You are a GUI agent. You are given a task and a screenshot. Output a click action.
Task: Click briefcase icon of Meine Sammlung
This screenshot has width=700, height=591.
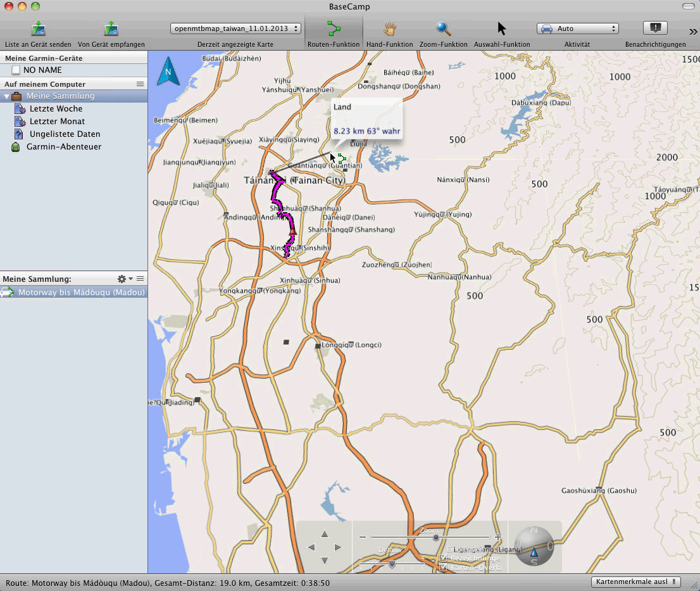(16, 96)
